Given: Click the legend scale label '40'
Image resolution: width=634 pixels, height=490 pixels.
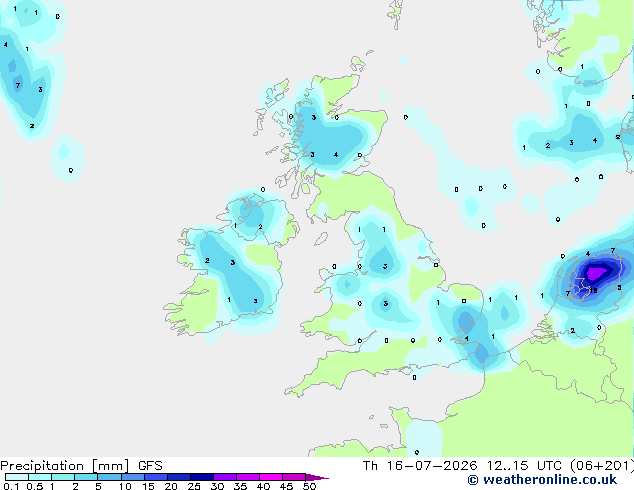Looking at the screenshot, I should (x=263, y=486).
